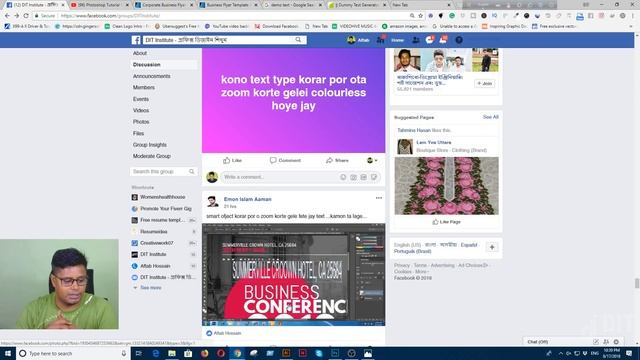Viewport: 640px width, 360px height.
Task: Post a sticker using sticker icon
Action: tap(374, 177)
